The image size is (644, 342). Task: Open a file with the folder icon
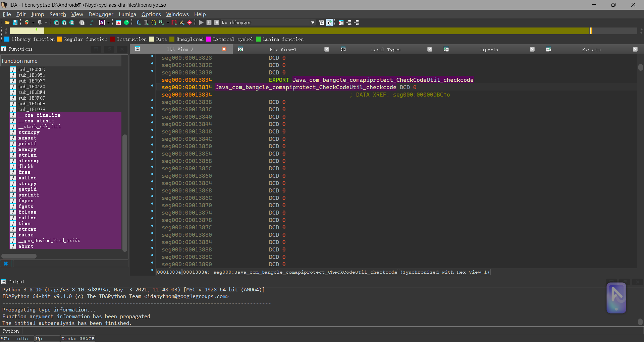pos(7,22)
